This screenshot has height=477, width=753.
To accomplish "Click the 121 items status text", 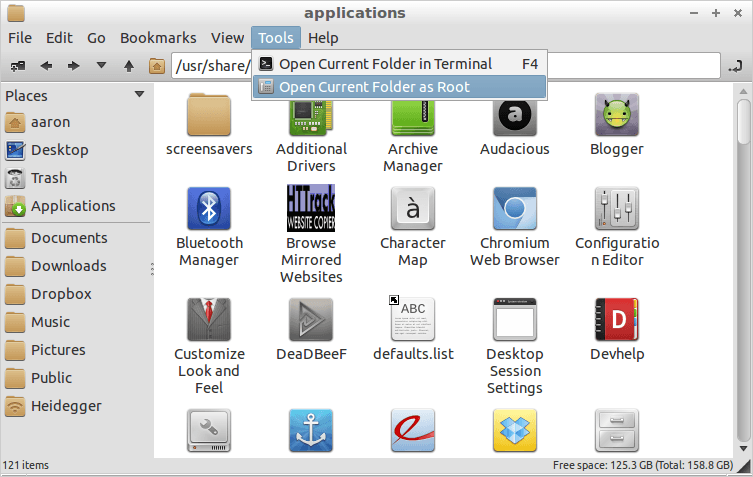I will click(x=26, y=465).
